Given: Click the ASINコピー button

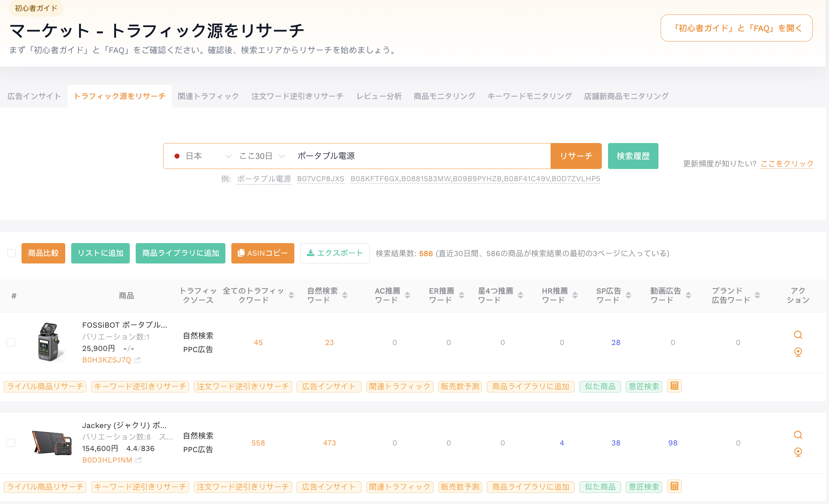Looking at the screenshot, I should pyautogui.click(x=263, y=253).
